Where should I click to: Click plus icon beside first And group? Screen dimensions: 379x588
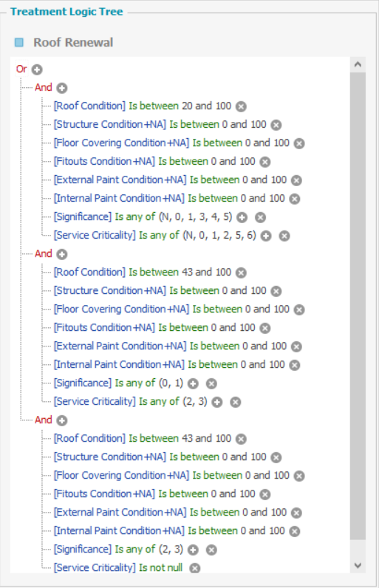(x=62, y=88)
